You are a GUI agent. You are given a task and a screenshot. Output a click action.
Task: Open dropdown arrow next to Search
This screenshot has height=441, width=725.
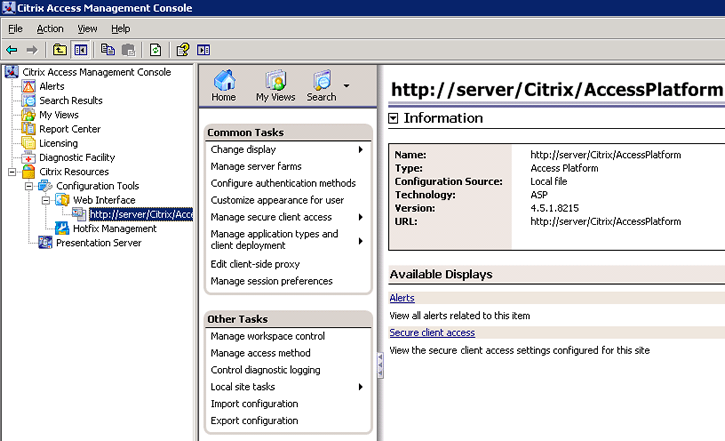(x=346, y=86)
